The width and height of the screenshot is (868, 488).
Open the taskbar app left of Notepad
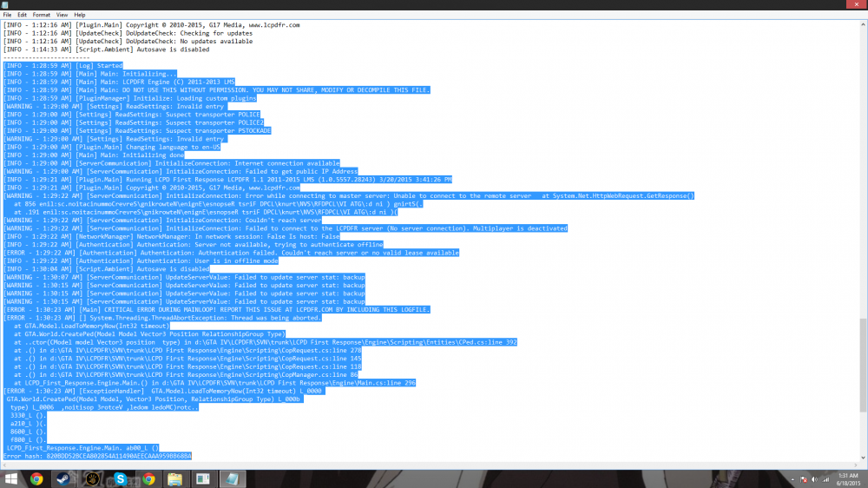point(203,478)
